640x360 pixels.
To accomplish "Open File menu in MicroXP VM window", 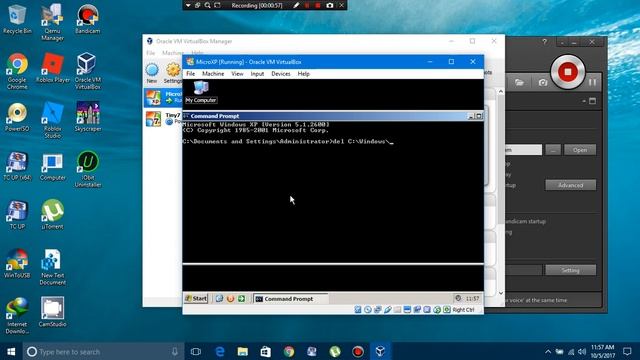I will (x=191, y=74).
